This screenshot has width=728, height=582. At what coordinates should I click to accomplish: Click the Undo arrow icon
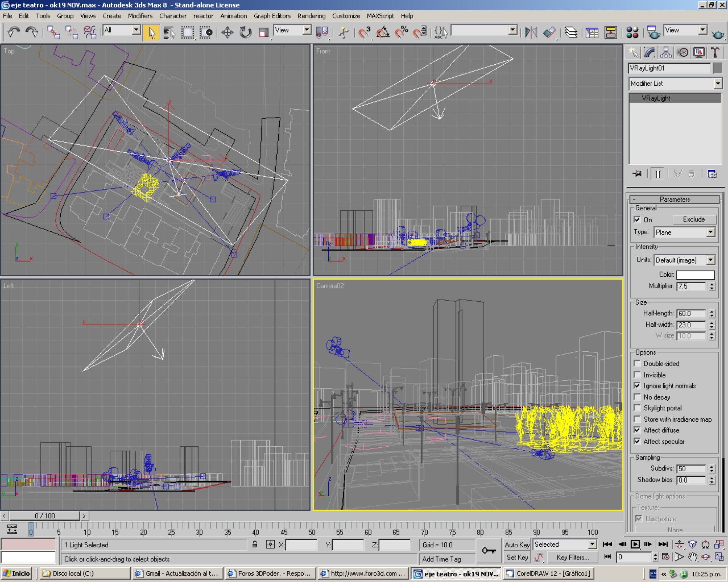tap(14, 32)
